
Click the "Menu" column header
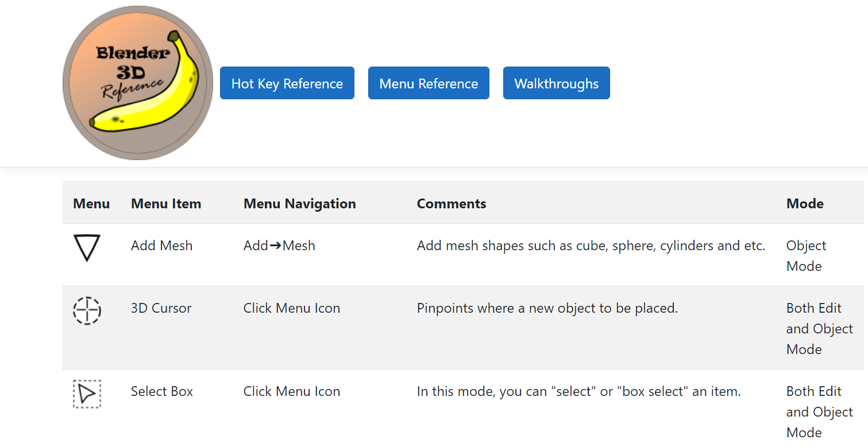[x=91, y=204]
